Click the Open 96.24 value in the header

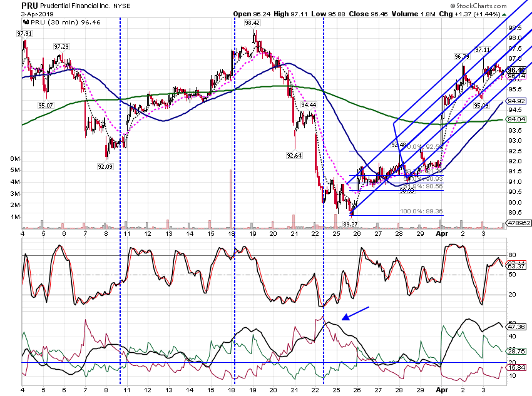click(x=252, y=14)
